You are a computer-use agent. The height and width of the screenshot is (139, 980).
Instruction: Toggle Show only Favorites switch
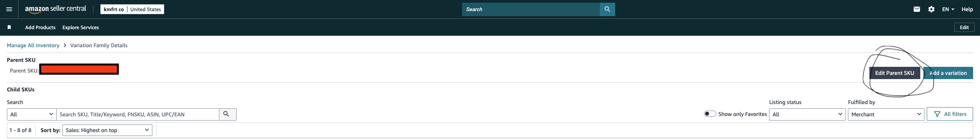710,114
